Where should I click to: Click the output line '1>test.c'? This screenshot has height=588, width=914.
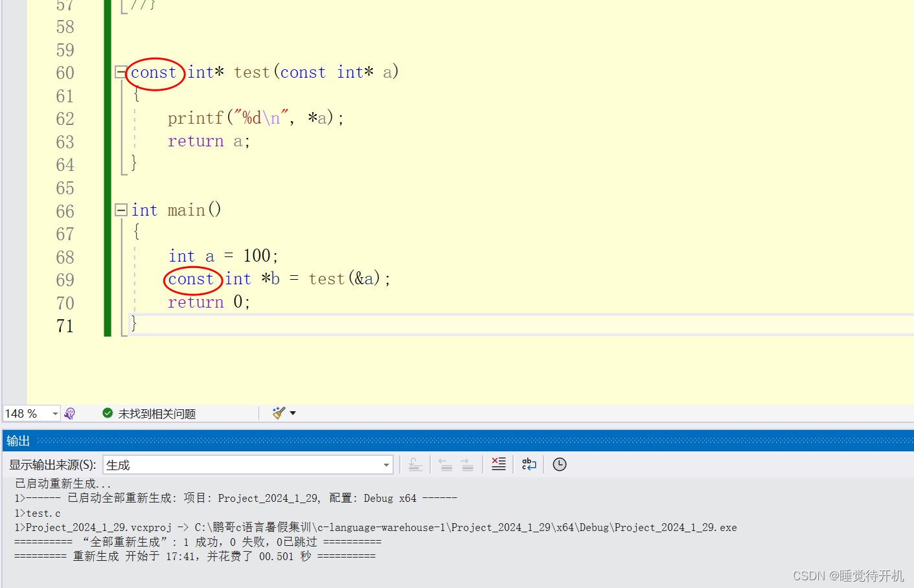(x=38, y=513)
